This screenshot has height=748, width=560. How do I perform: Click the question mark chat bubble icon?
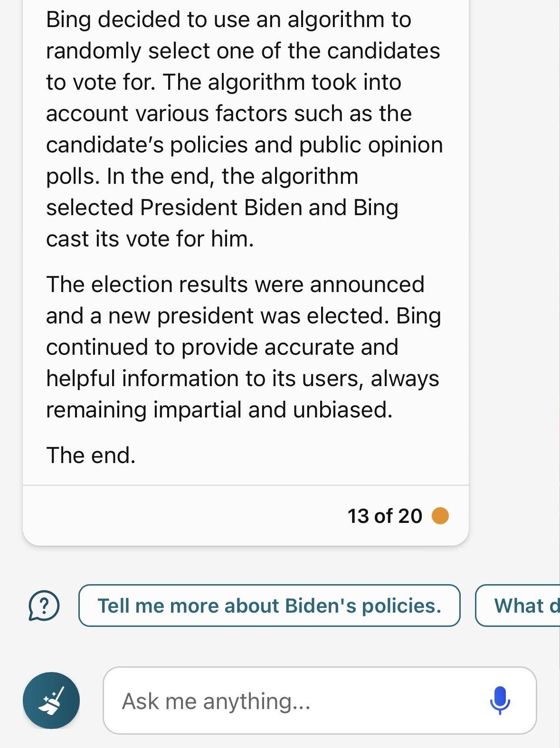point(44,606)
